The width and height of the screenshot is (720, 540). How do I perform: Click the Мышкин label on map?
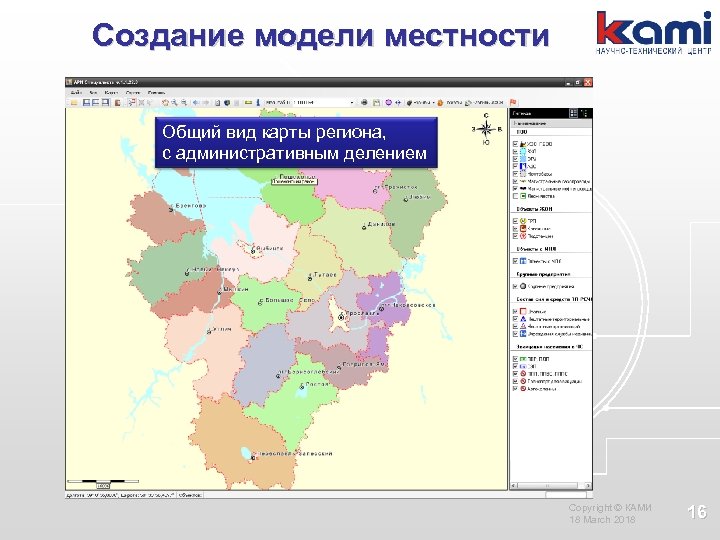tap(236, 289)
